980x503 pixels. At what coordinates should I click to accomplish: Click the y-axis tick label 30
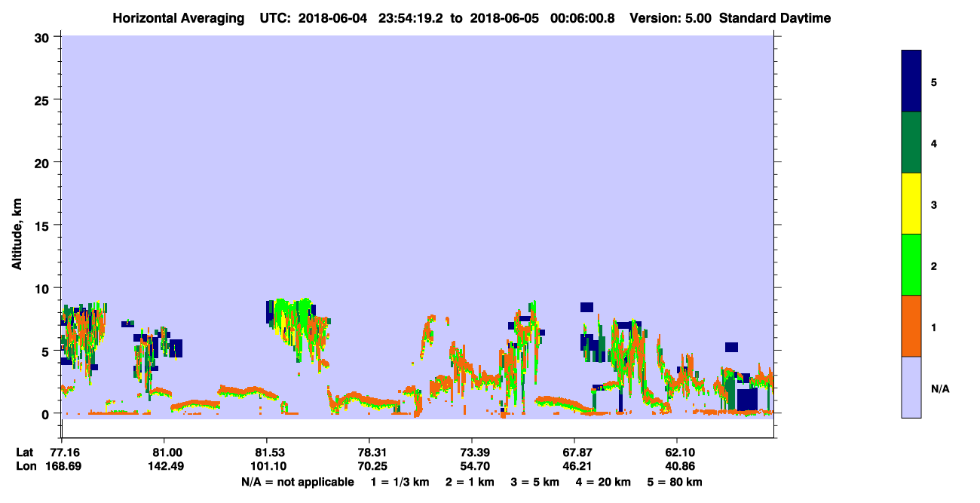43,37
